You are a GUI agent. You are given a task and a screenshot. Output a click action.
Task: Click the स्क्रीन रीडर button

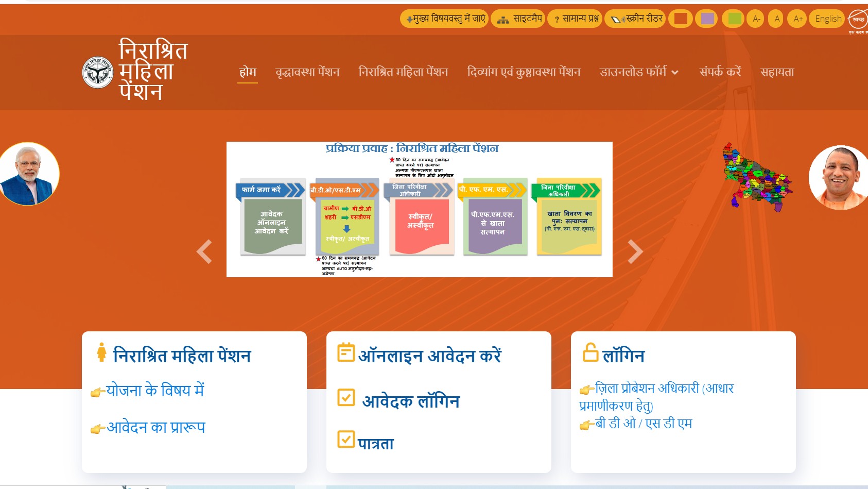(x=635, y=19)
